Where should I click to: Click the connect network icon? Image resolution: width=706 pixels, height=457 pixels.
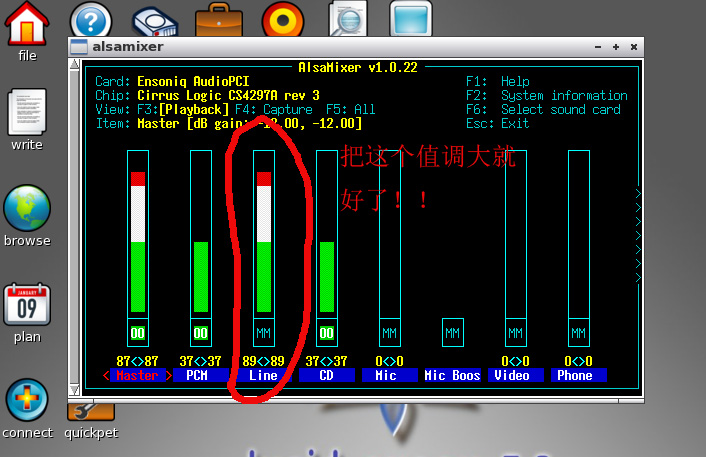(27, 401)
